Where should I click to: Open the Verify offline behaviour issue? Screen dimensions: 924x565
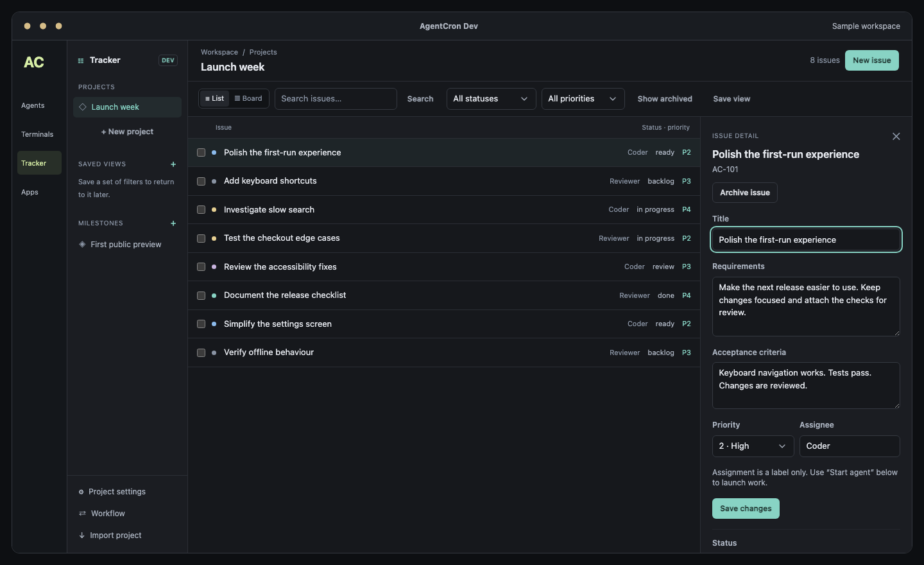click(444, 352)
